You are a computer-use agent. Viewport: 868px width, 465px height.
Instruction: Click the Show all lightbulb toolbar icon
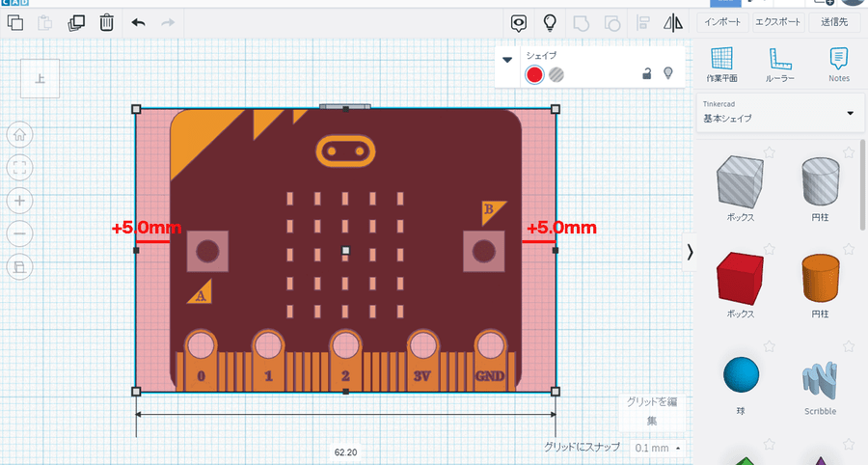point(550,23)
